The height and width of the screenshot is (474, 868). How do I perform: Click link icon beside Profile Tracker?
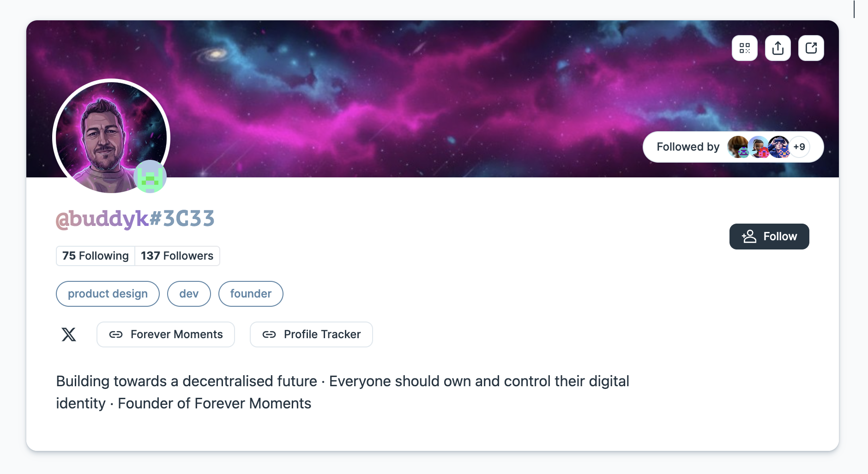tap(269, 334)
